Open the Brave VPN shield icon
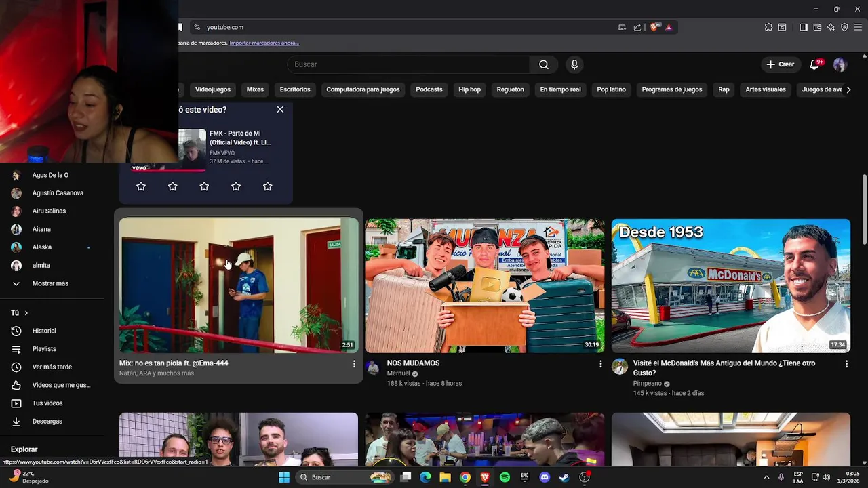Screen dimensions: 868x488 point(844,27)
